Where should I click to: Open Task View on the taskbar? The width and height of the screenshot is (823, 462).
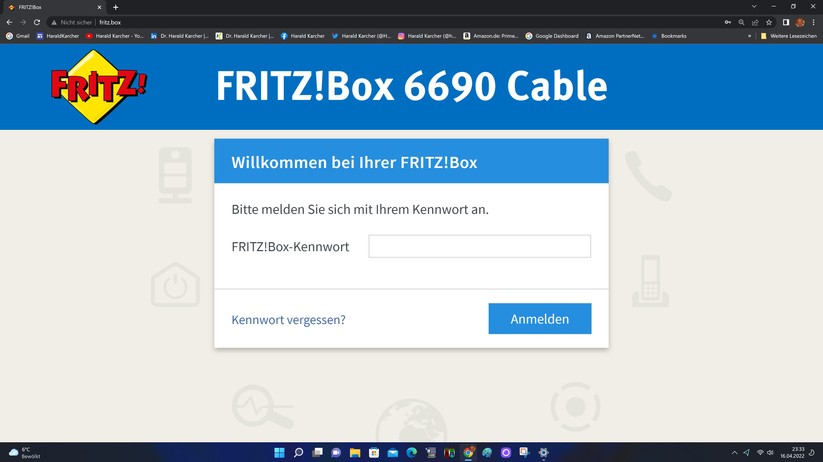(318, 453)
